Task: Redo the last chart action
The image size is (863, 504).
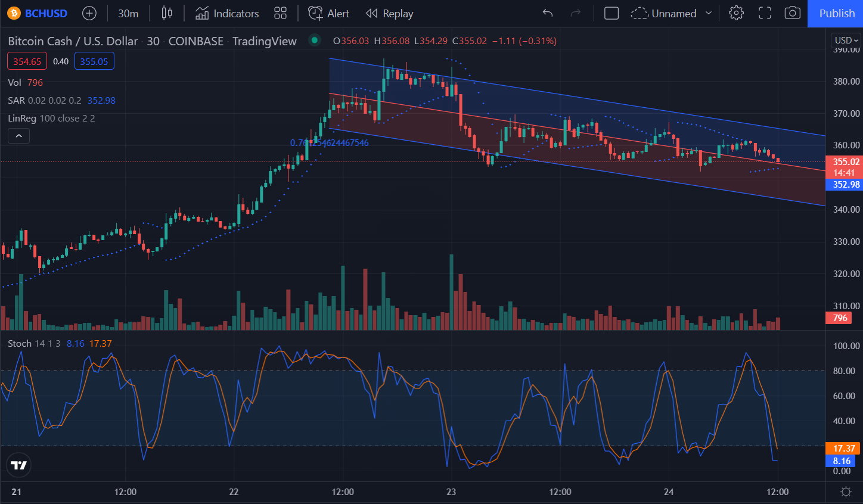Action: click(x=575, y=13)
